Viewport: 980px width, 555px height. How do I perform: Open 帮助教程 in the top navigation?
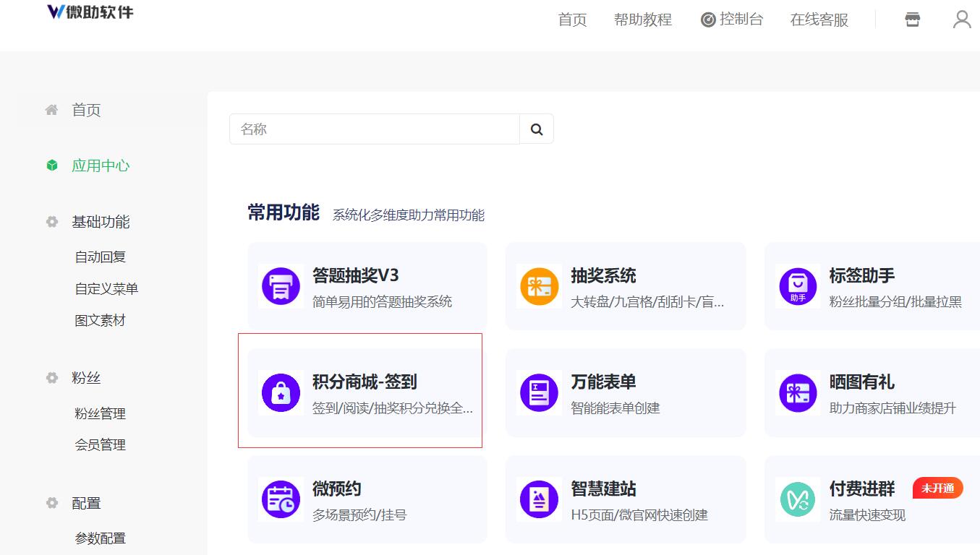643,20
